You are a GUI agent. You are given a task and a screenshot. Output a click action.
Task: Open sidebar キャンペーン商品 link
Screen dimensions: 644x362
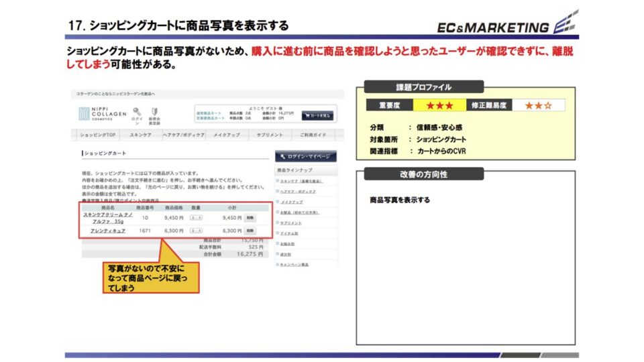294,265
